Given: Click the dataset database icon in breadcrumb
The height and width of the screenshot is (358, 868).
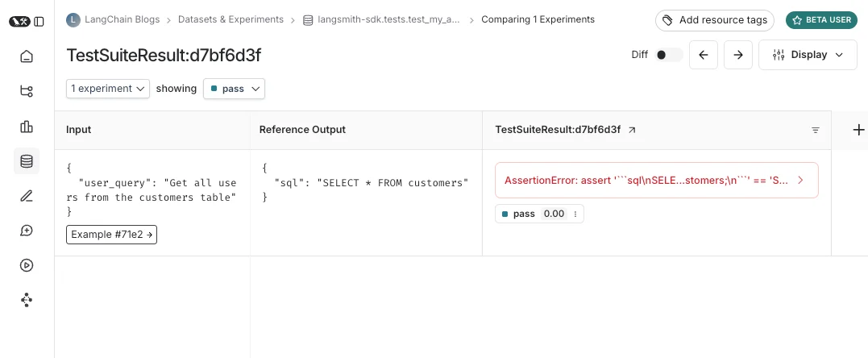Looking at the screenshot, I should [x=308, y=20].
